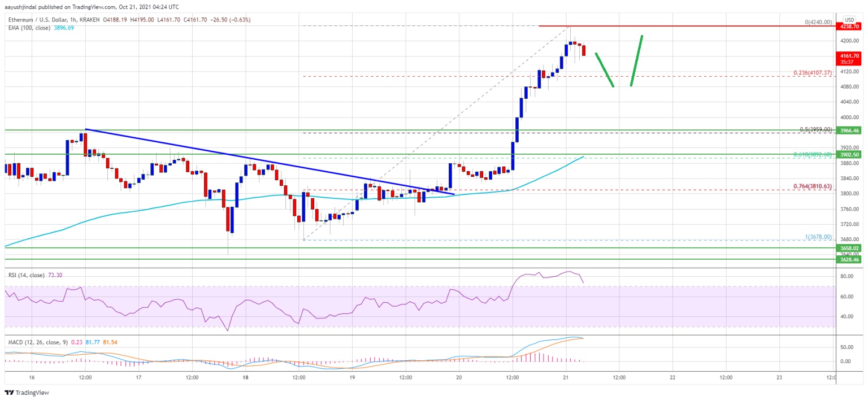Select the 3966.46 green price label
The height and width of the screenshot is (401, 868).
[x=849, y=130]
